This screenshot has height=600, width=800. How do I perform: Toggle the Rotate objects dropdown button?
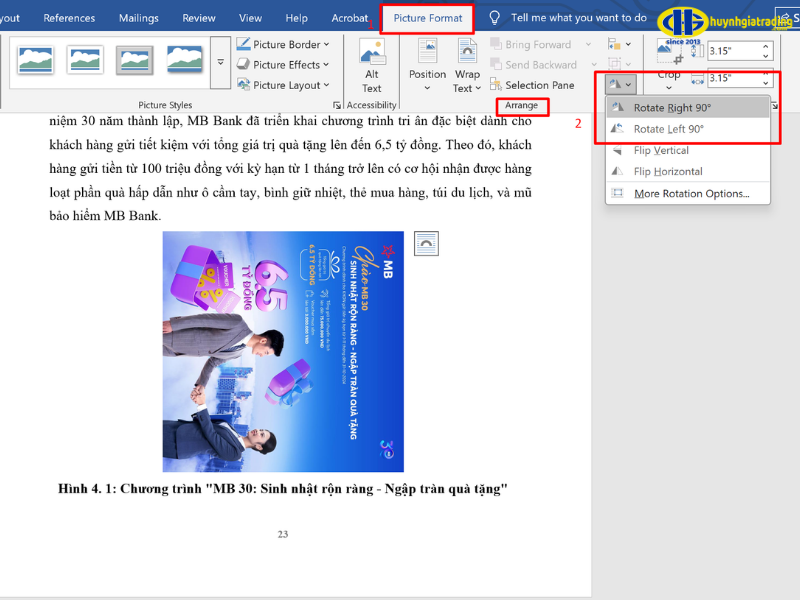(620, 84)
